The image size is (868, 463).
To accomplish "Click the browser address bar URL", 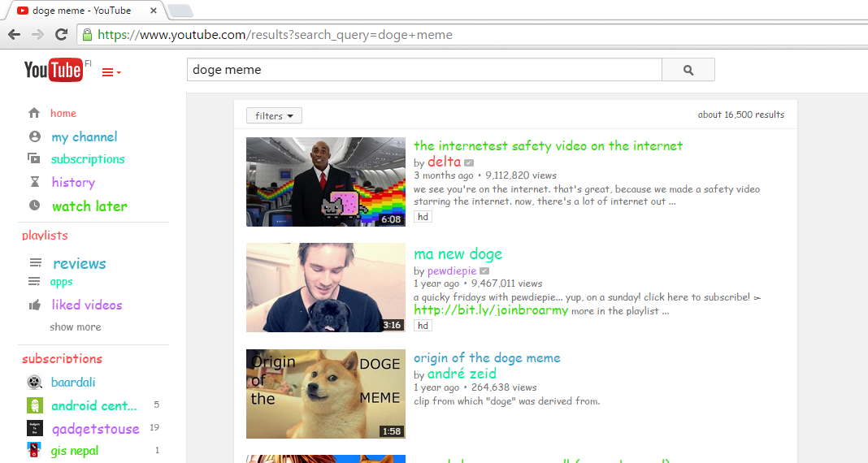I will click(276, 35).
